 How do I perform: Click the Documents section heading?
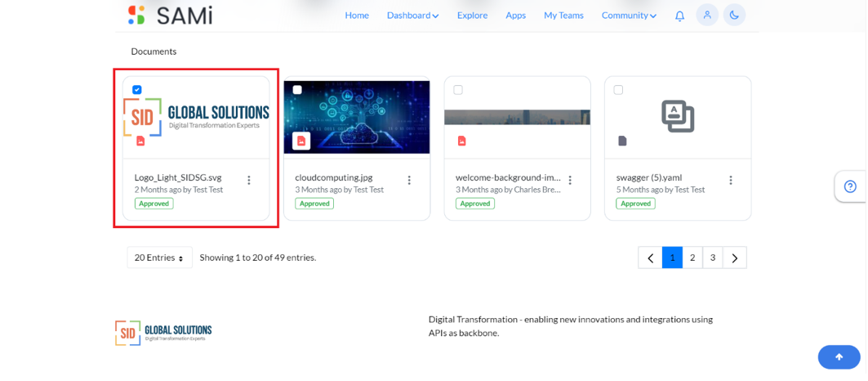point(154,52)
